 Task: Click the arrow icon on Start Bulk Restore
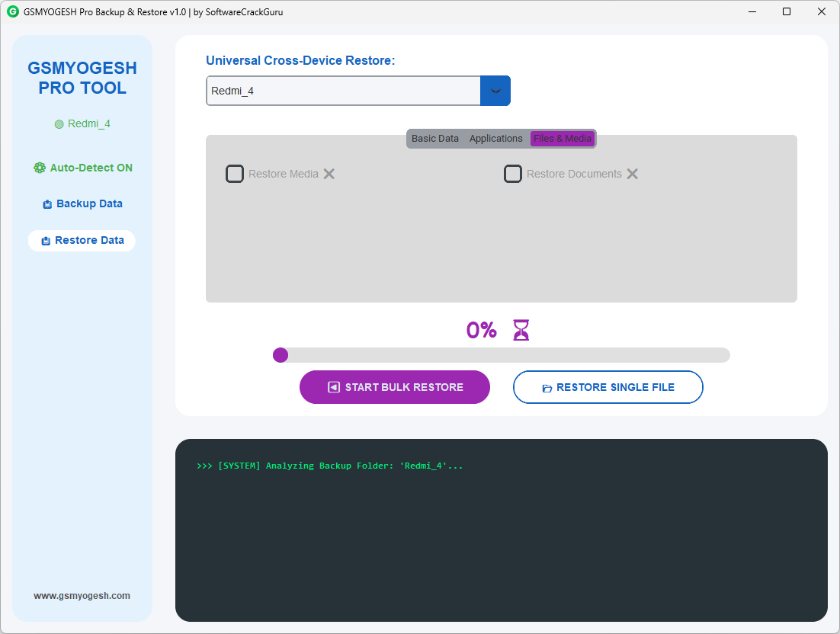click(334, 387)
